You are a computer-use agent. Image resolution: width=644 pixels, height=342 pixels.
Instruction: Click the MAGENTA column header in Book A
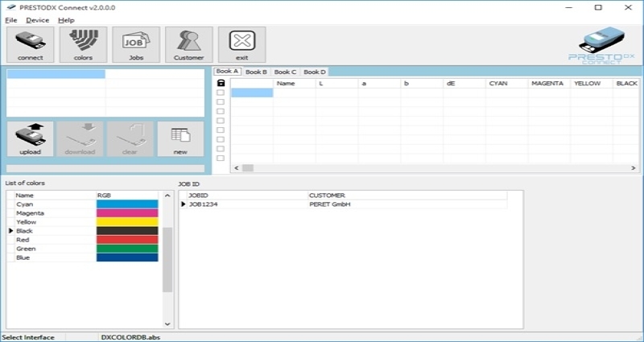(x=549, y=84)
